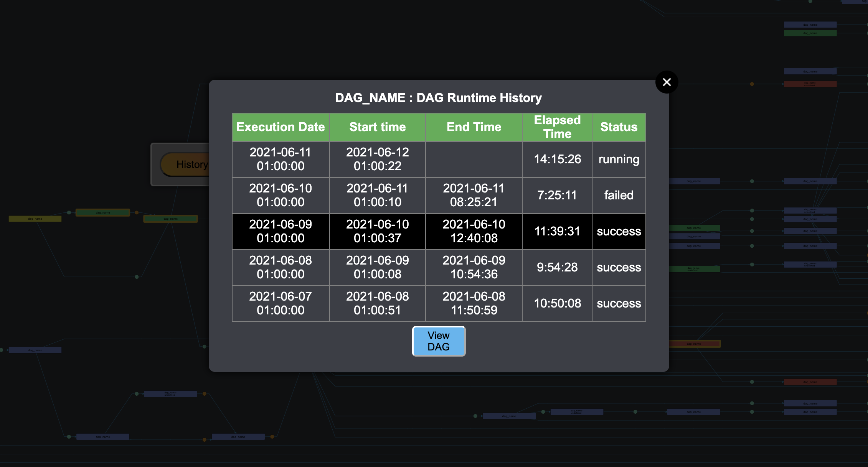Click the Execution Date column header
This screenshot has width=868, height=467.
click(x=281, y=127)
